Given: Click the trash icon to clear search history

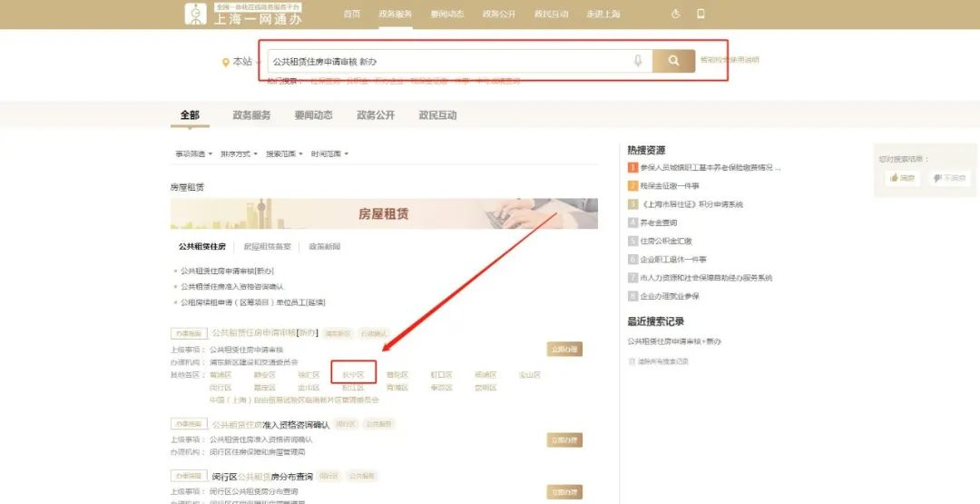Looking at the screenshot, I should (x=632, y=361).
